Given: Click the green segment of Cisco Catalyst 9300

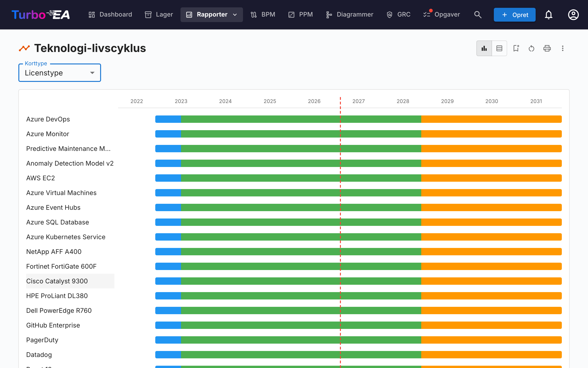Looking at the screenshot, I should coord(301,281).
